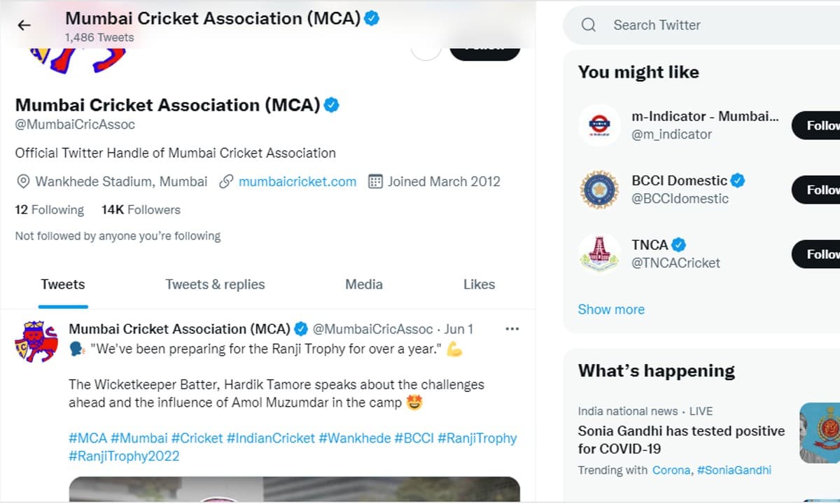Open the Media tab
This screenshot has height=504, width=840.
click(364, 284)
